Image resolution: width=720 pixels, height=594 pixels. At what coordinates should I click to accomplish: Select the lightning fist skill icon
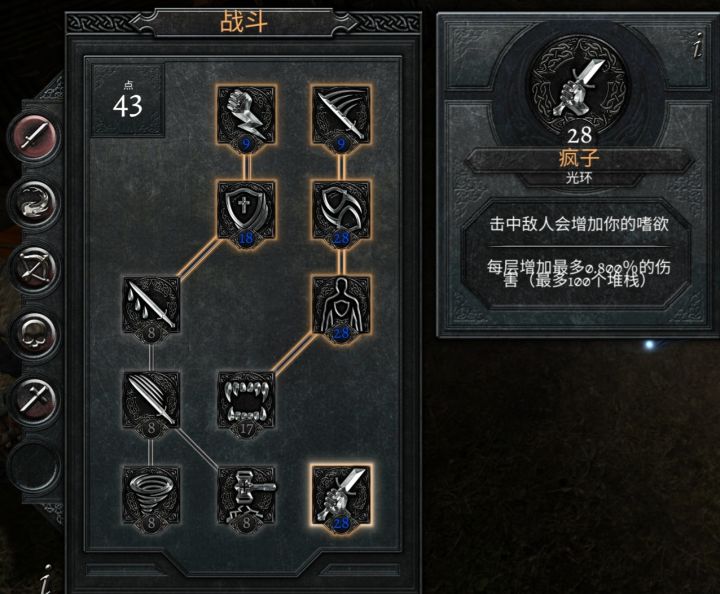(x=246, y=115)
